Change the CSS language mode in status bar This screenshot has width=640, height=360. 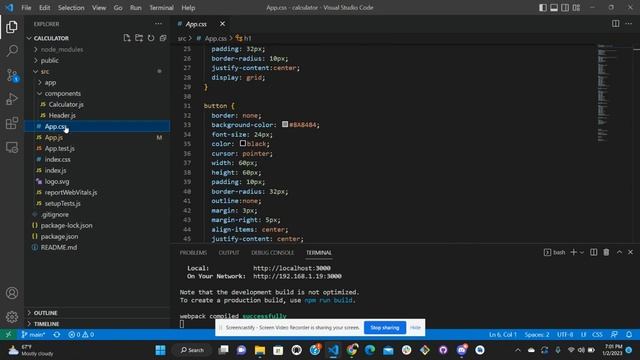598,334
